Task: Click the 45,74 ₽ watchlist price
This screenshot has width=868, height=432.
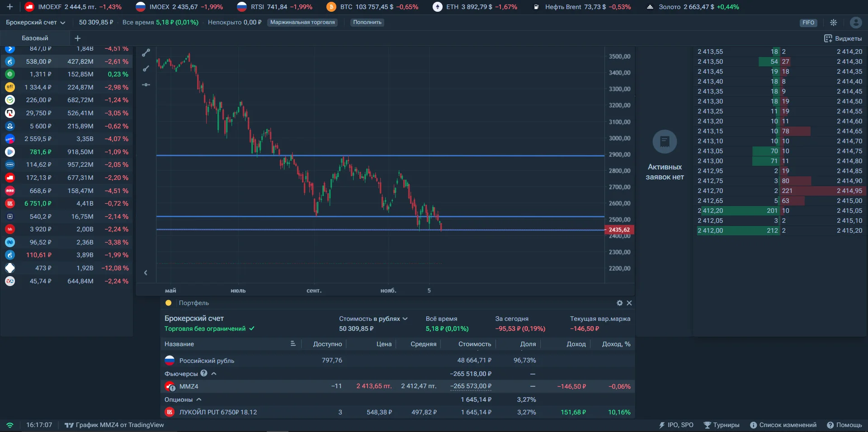Action: point(41,281)
